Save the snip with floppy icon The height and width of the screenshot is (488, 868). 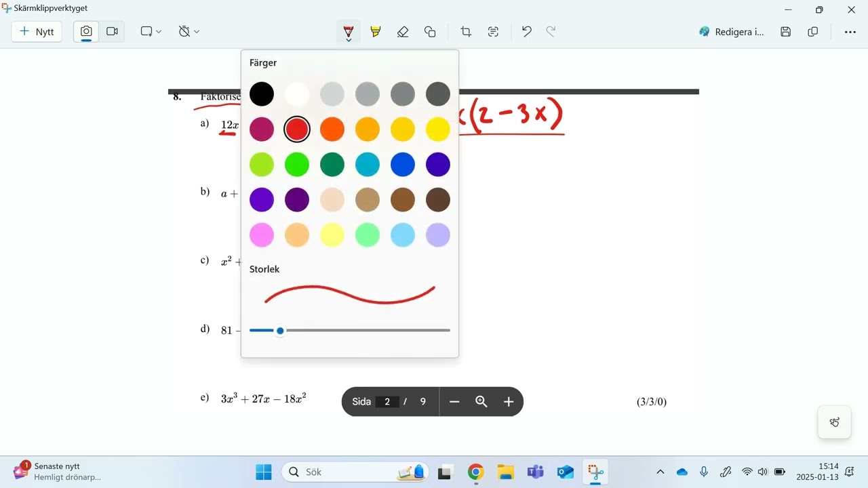(x=786, y=32)
